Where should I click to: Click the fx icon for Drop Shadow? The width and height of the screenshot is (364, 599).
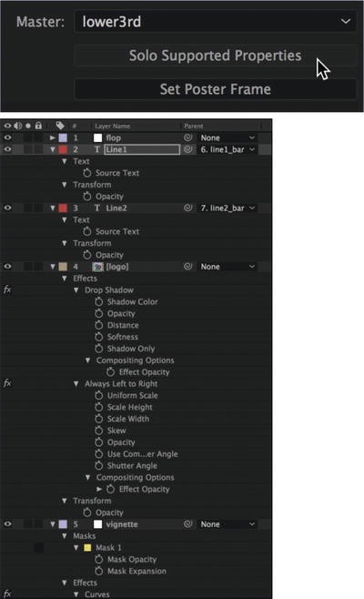click(x=7, y=289)
